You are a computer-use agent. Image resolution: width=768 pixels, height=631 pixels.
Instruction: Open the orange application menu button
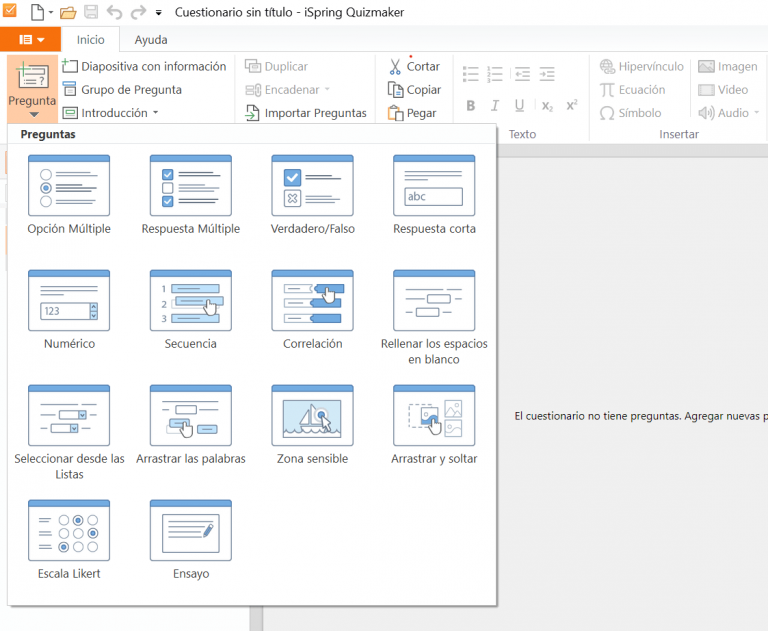(30, 40)
